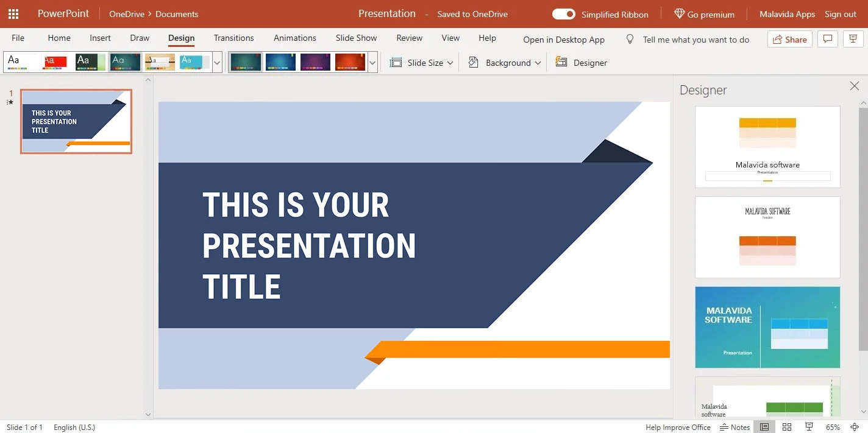
Task: Rename the Presentation file name
Action: 387,13
